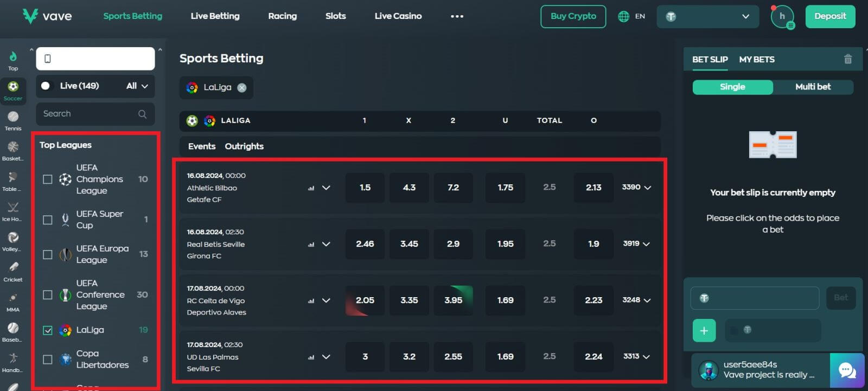Expand 3390 markets for Athletic Bilbao match
Screen dimensions: 868x391
(x=636, y=188)
